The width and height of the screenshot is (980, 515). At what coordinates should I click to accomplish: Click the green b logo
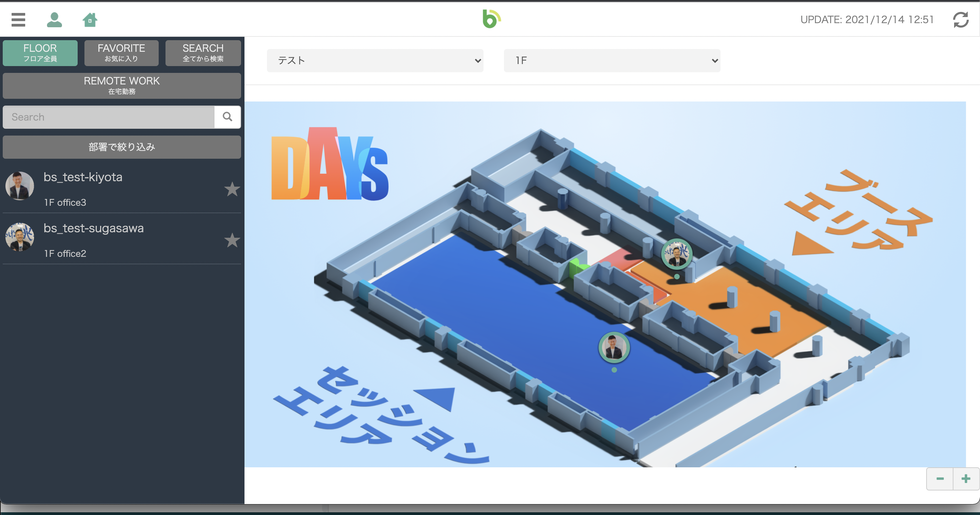[491, 19]
